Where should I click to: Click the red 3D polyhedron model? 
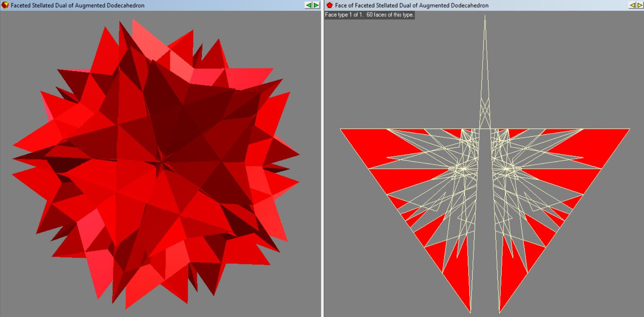(x=156, y=164)
